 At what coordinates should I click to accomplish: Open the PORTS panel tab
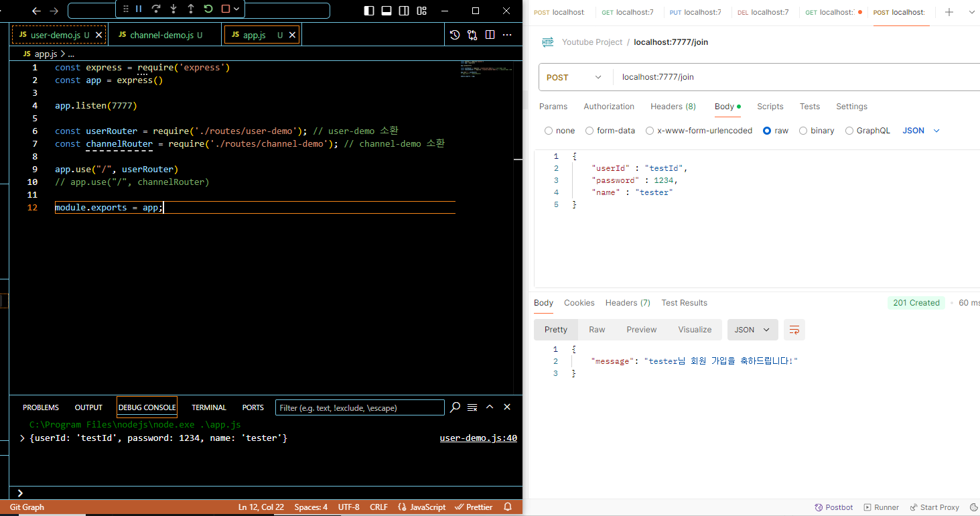pos(253,407)
